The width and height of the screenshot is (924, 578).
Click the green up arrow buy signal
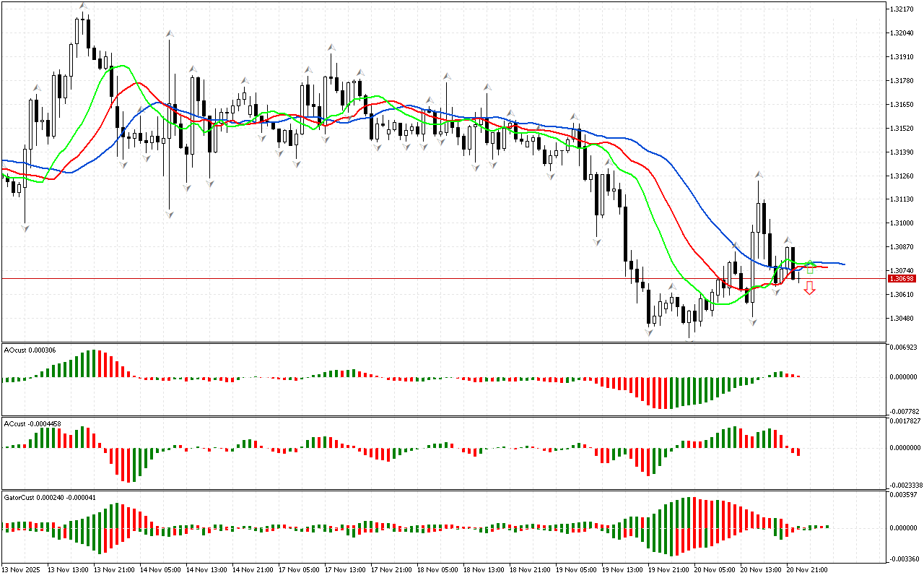(810, 268)
